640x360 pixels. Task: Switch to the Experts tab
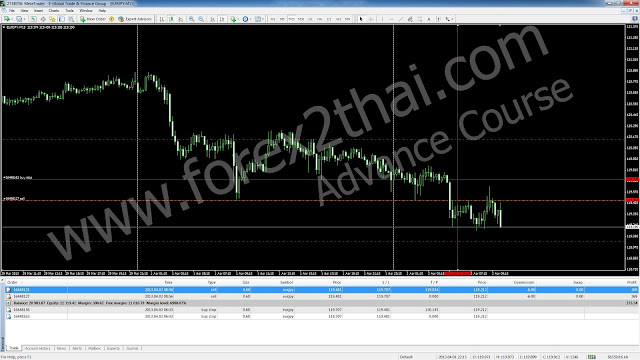pos(113,348)
